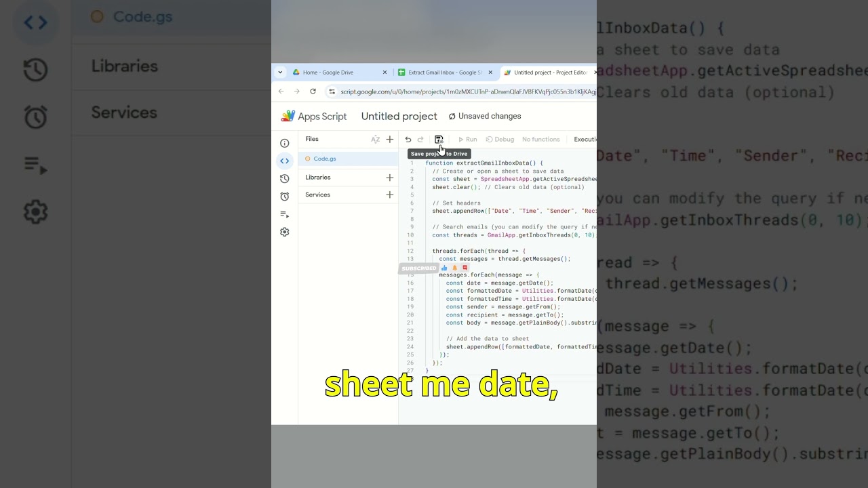Viewport: 868px width, 488px height.
Task: Start the Debug button
Action: click(500, 140)
